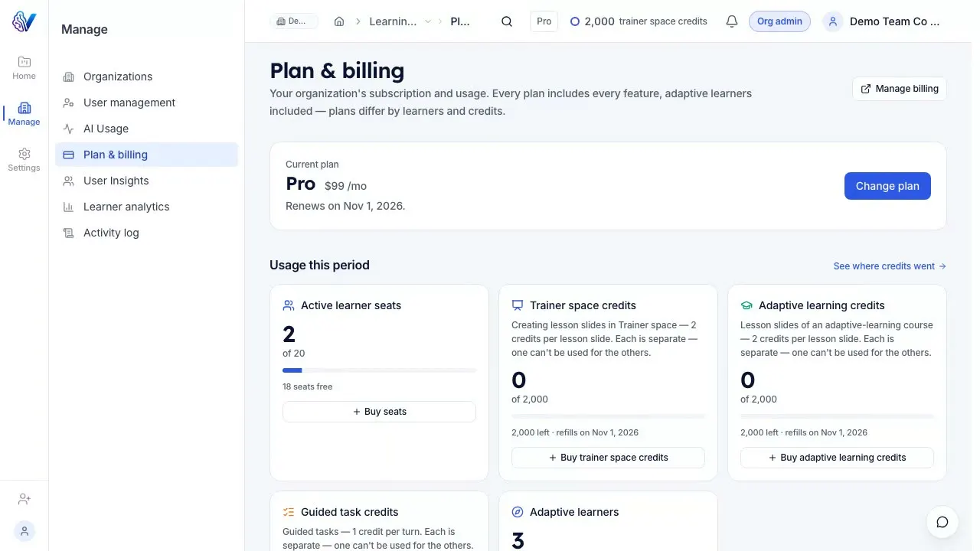Click the Trainer space credits presentation icon

point(518,305)
